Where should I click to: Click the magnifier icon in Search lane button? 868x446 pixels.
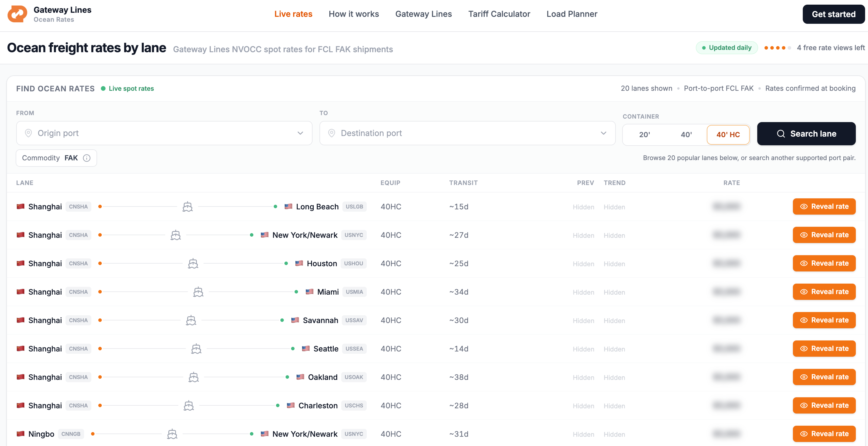click(781, 134)
